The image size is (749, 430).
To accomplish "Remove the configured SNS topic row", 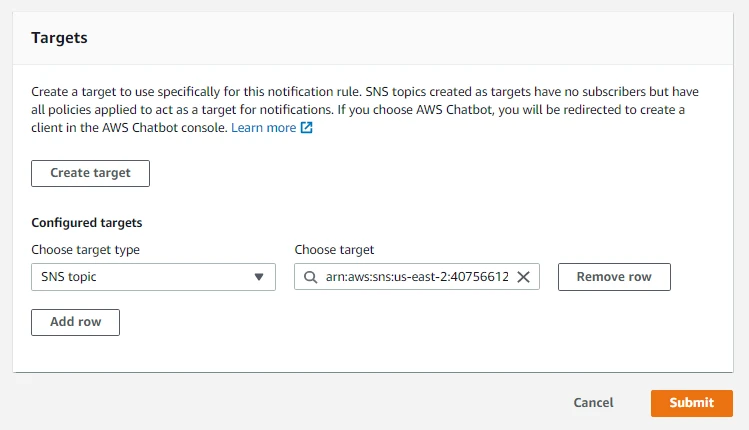I will 613,277.
